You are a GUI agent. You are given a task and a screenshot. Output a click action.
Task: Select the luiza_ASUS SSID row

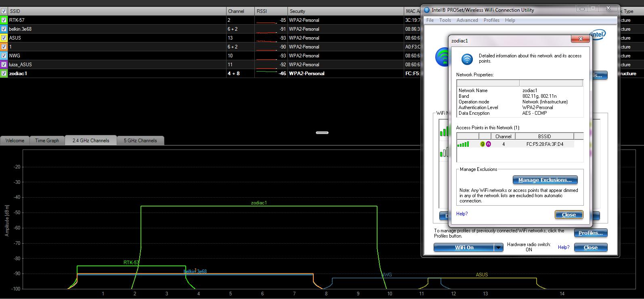20,65
